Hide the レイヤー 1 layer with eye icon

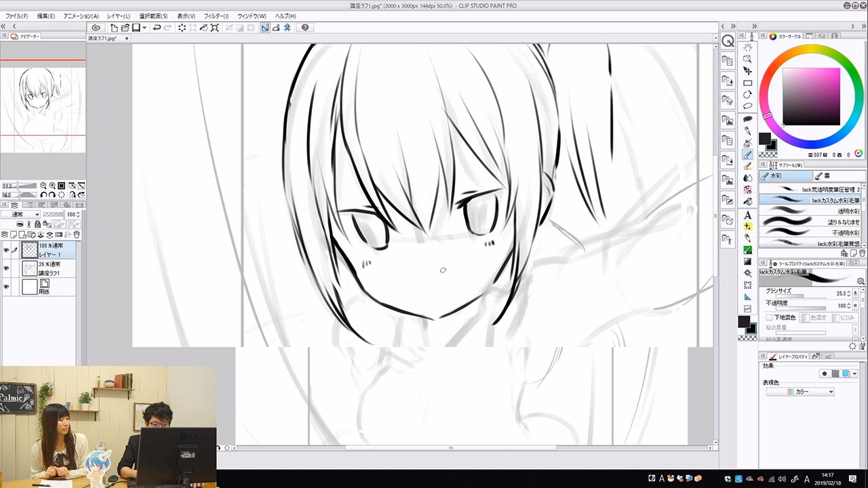(6, 250)
